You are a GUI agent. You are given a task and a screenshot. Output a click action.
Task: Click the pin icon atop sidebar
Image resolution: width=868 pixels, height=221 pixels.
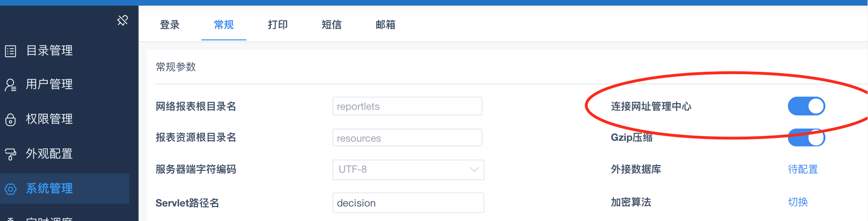tap(122, 20)
